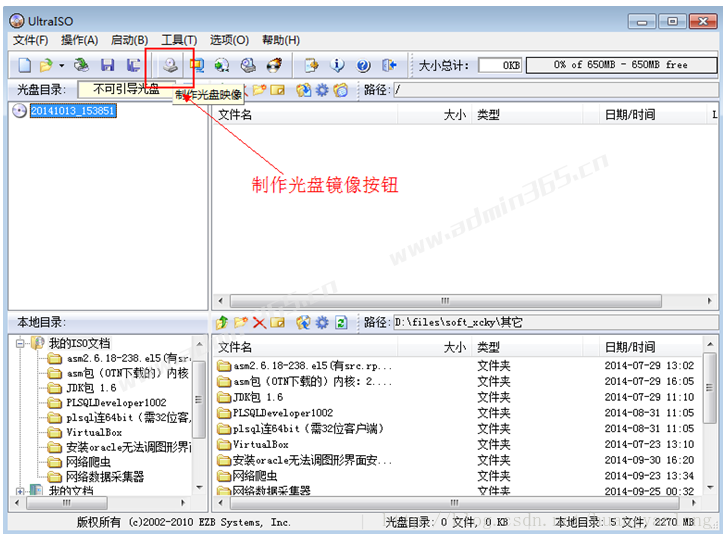The width and height of the screenshot is (723, 540).
Task: Open the 帮助(H) menu
Action: point(281,40)
